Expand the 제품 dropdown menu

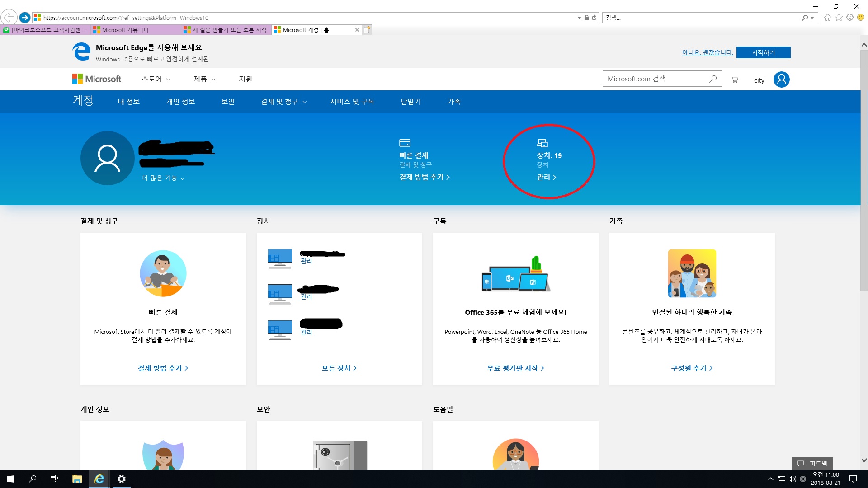coord(204,79)
